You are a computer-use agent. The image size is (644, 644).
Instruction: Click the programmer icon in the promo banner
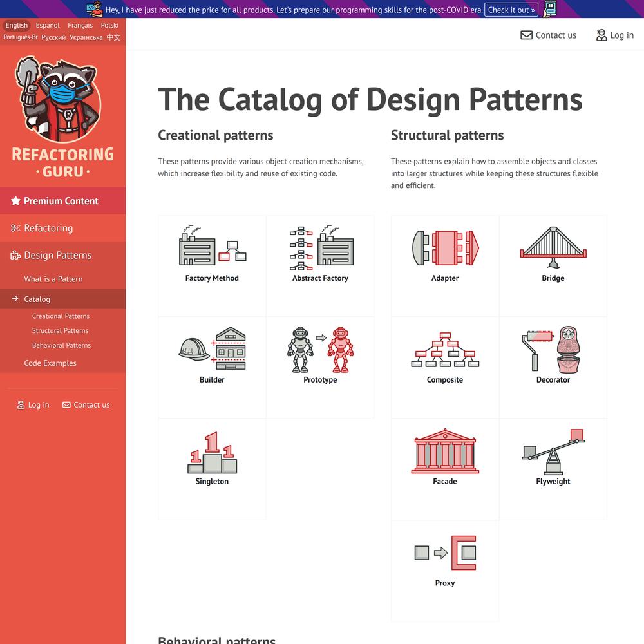pos(95,9)
